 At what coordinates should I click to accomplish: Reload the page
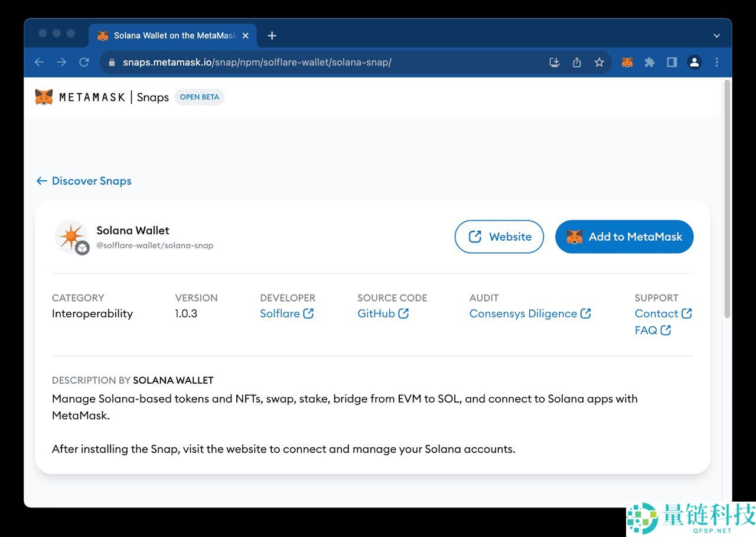pyautogui.click(x=84, y=62)
